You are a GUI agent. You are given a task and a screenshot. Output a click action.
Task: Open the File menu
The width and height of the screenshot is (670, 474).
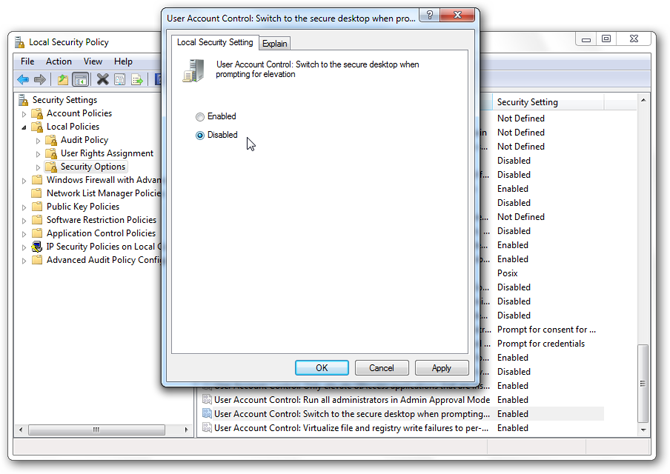point(27,62)
